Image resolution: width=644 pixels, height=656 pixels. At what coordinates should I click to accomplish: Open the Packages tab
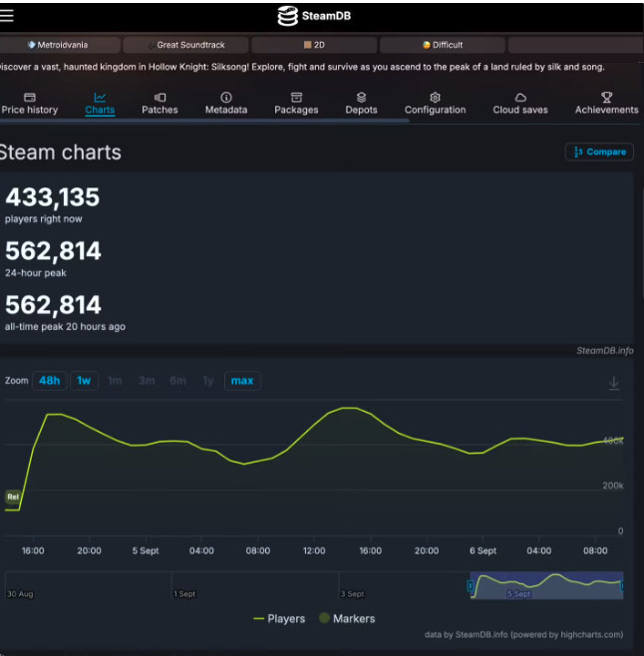point(296,104)
